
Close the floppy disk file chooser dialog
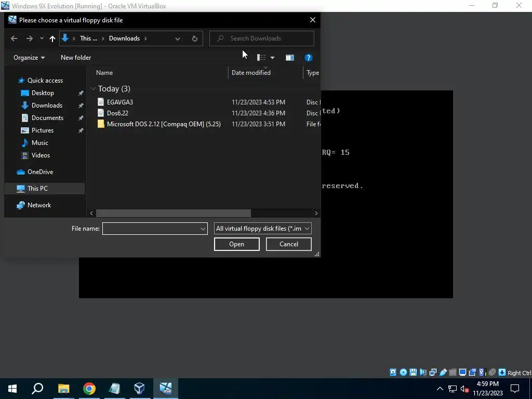[x=312, y=20]
